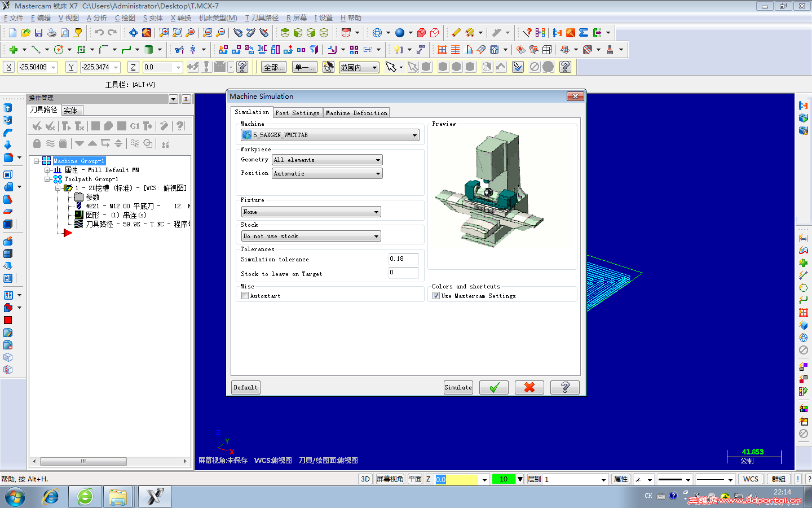The width and height of the screenshot is (812, 508).
Task: Click the blue Sigma statistics icon
Action: coord(584,33)
